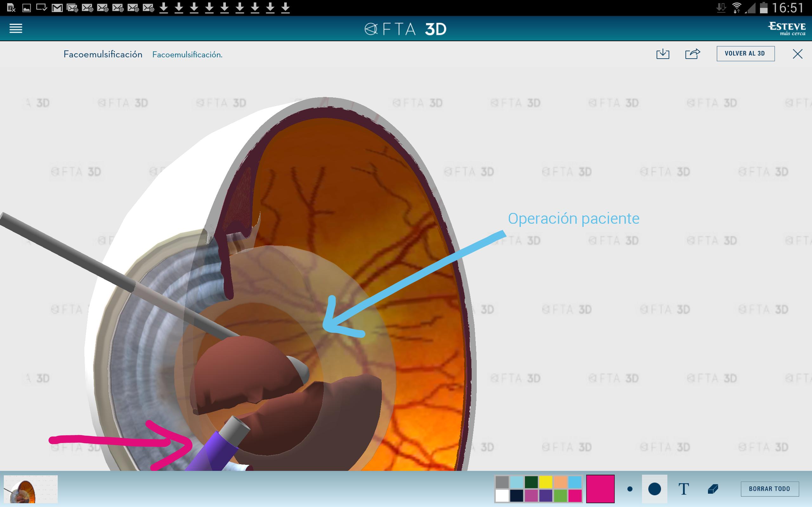The height and width of the screenshot is (507, 812).
Task: Select the Eraser tool
Action: pyautogui.click(x=713, y=489)
